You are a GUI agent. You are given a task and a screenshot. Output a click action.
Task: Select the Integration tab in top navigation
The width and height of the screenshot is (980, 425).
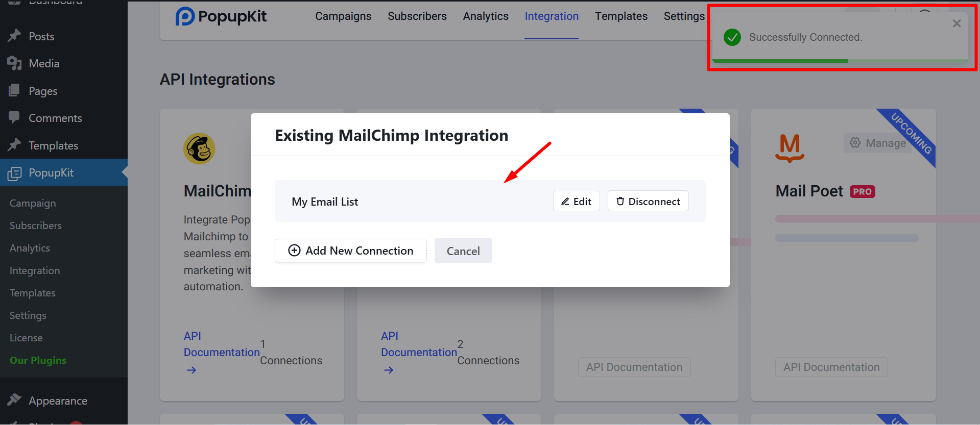(552, 16)
